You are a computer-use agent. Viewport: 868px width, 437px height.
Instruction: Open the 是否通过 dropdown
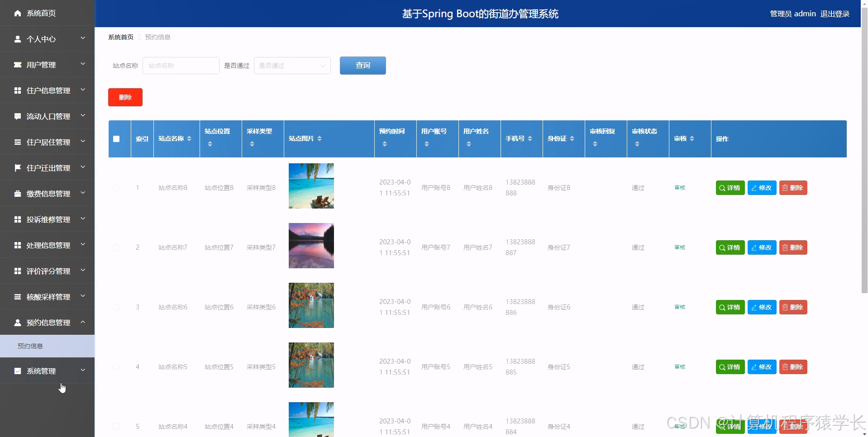[x=292, y=66]
